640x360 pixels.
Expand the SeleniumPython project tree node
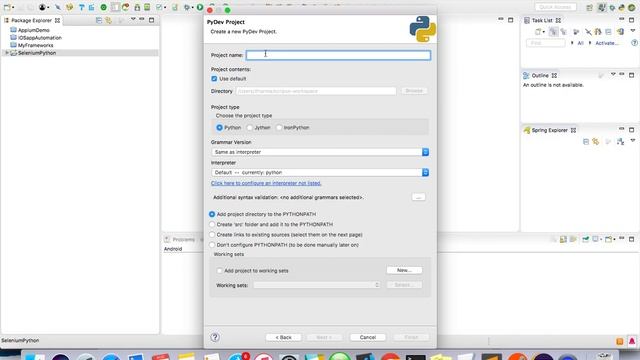(x=6, y=53)
